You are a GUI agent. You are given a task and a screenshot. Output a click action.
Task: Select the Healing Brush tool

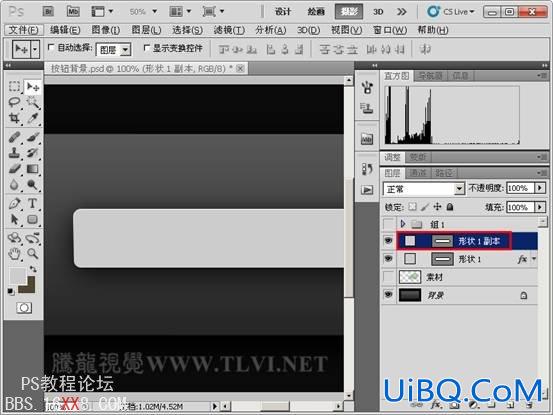[x=14, y=137]
